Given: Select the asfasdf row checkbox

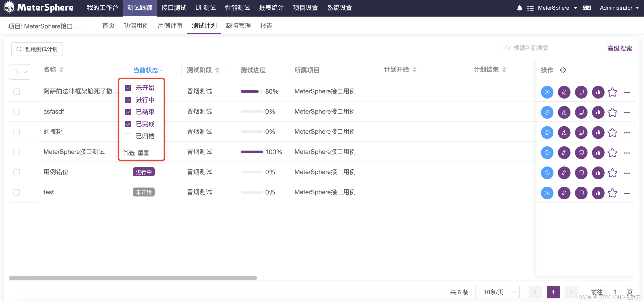Looking at the screenshot, I should click(x=17, y=112).
